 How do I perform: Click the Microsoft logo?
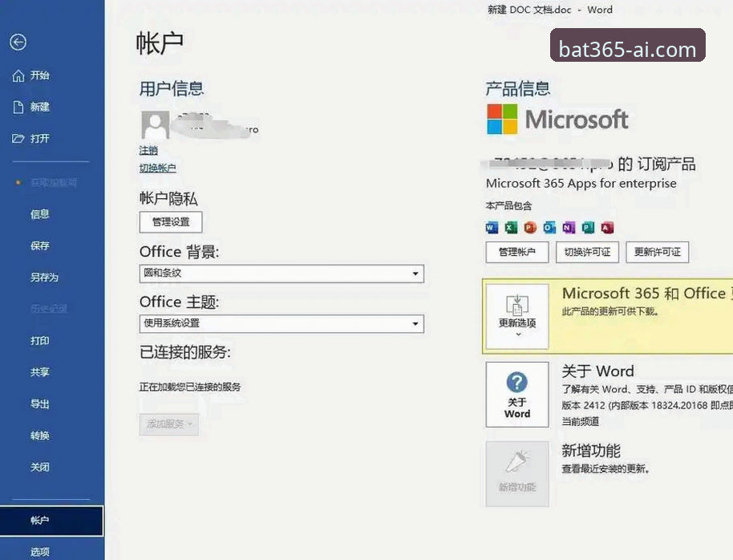[x=557, y=120]
